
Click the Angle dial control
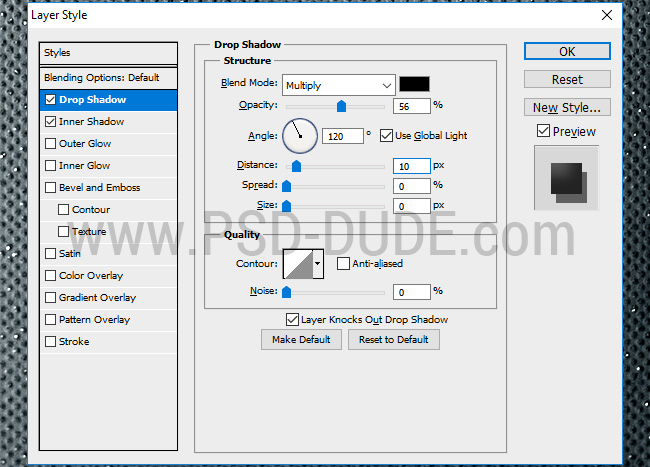[x=300, y=136]
